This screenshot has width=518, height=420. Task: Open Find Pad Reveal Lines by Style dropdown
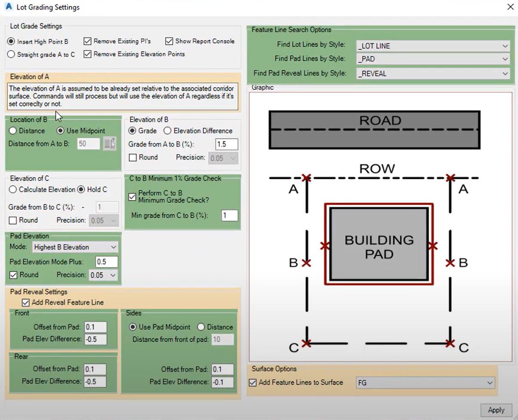tap(433, 73)
